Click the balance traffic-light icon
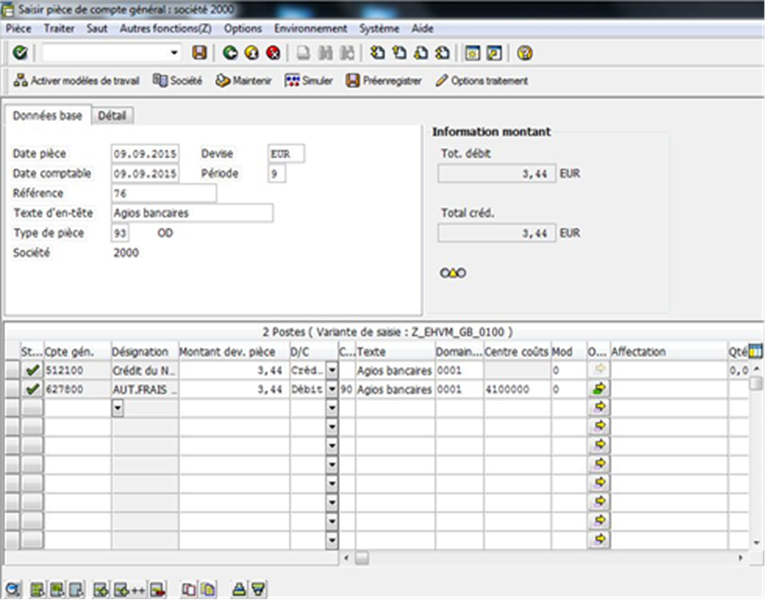The width and height of the screenshot is (769, 602). pos(453,273)
